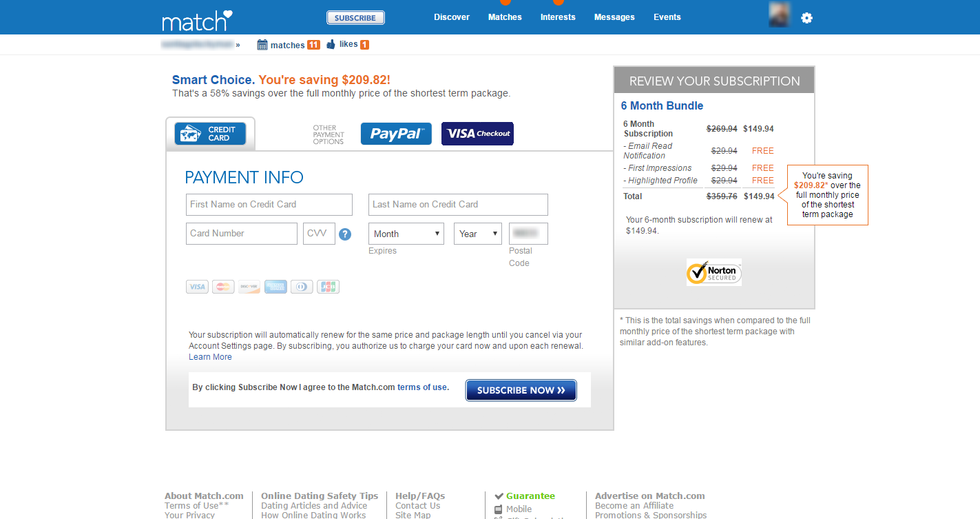980x519 pixels.
Task: Click the Mobile phone icon in footer
Action: click(x=499, y=510)
